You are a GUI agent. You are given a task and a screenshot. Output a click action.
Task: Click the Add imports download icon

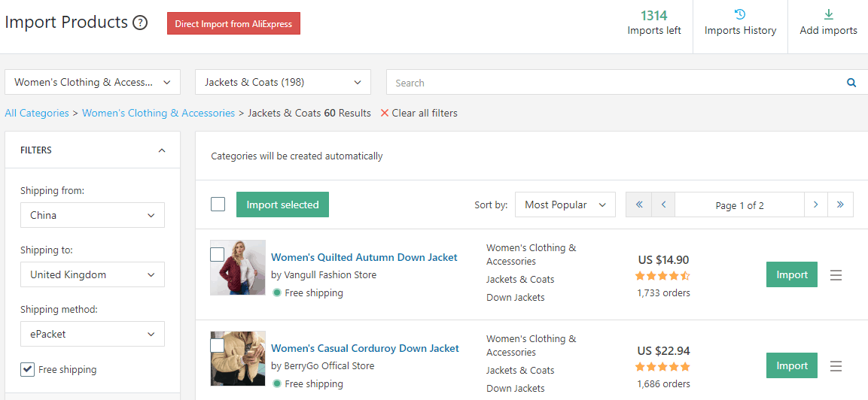pyautogui.click(x=828, y=15)
